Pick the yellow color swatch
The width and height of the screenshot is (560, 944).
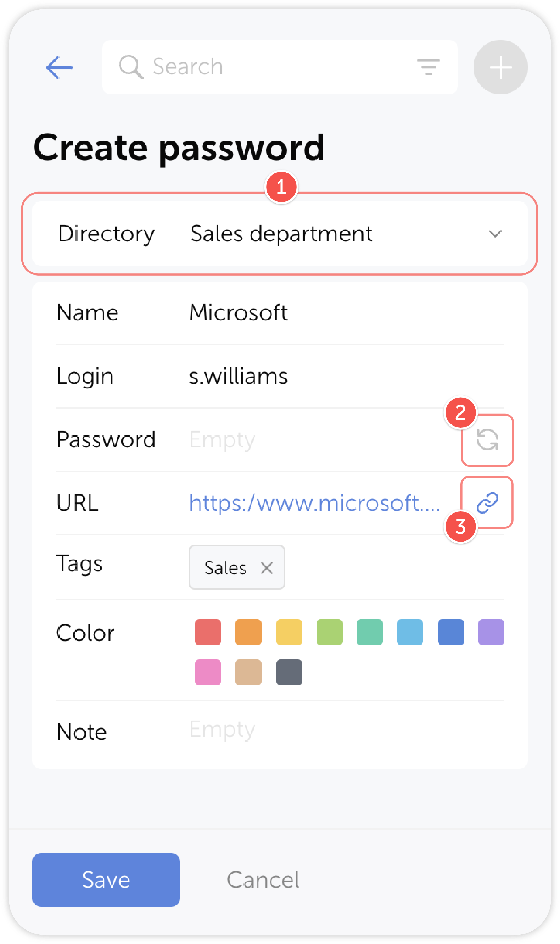289,632
